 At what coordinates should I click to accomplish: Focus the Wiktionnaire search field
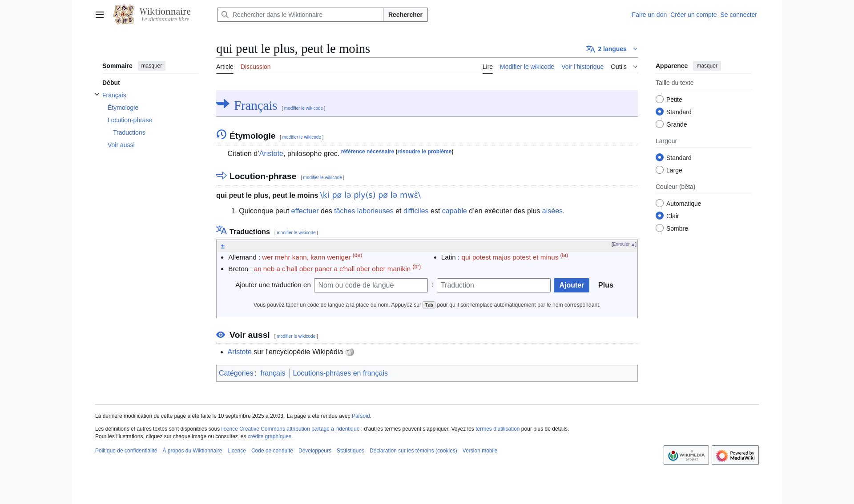pos(306,15)
